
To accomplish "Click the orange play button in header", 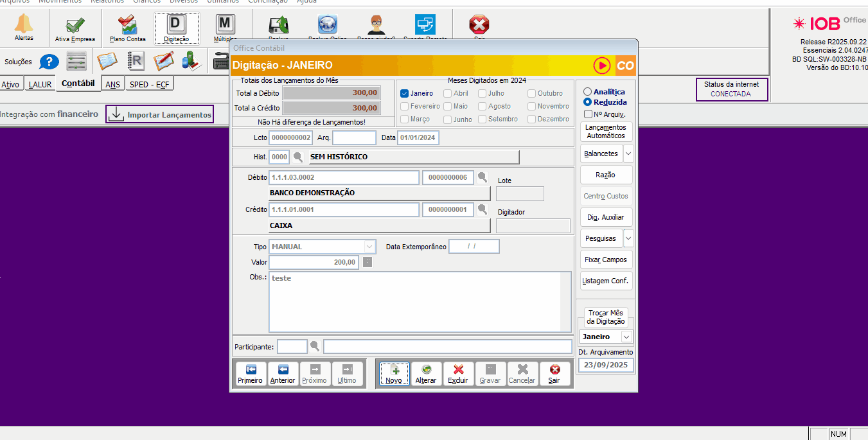I will coord(602,65).
